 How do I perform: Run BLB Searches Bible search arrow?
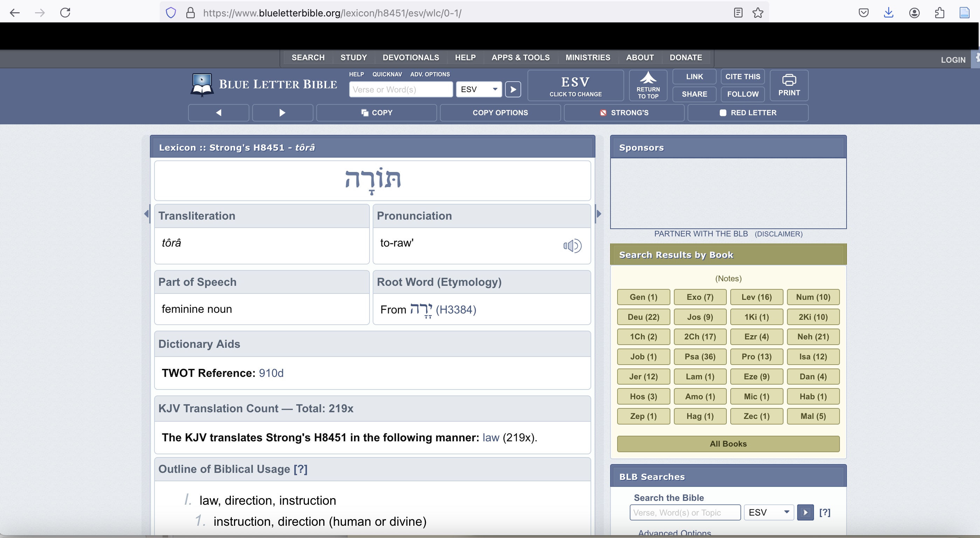click(805, 512)
